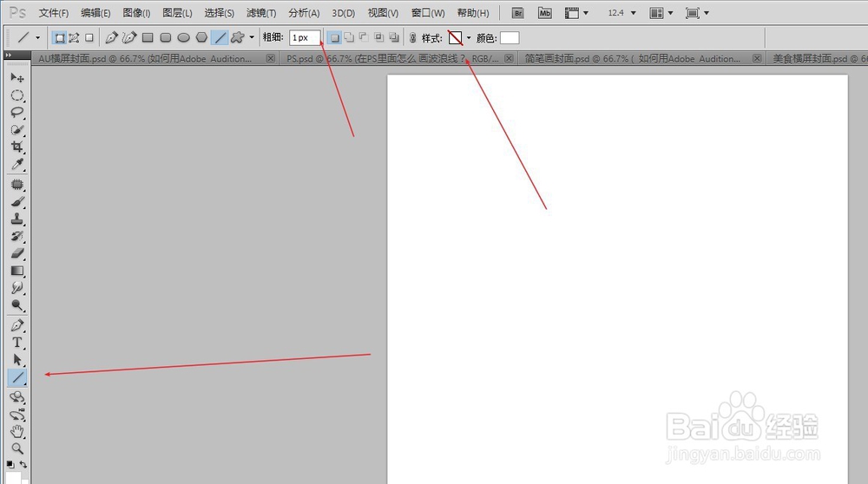Select the Type tool
The image size is (868, 484).
click(17, 343)
